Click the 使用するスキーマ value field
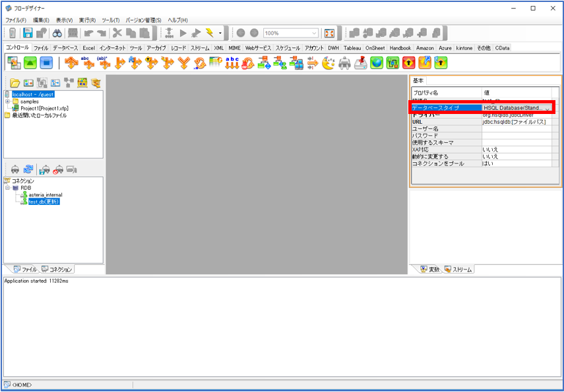Image resolution: width=564 pixels, height=392 pixels. (x=517, y=143)
